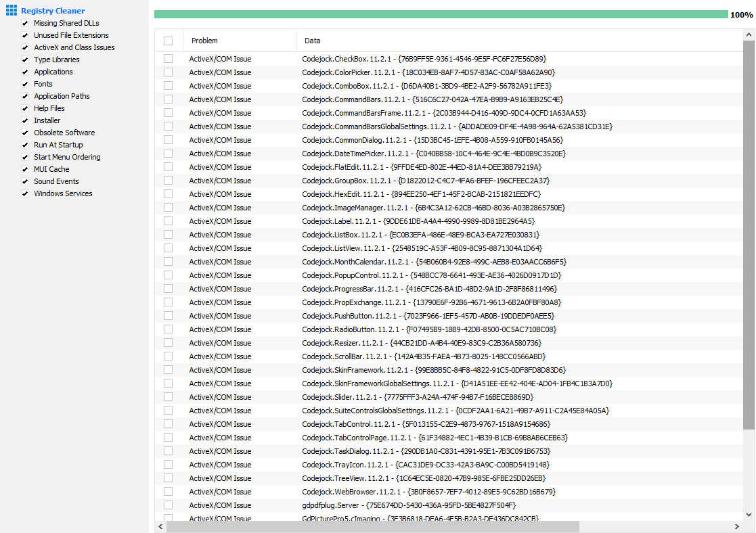Check the Codejock.Slider.11.2.1 row checkbox
This screenshot has height=533, width=756.
(x=169, y=397)
